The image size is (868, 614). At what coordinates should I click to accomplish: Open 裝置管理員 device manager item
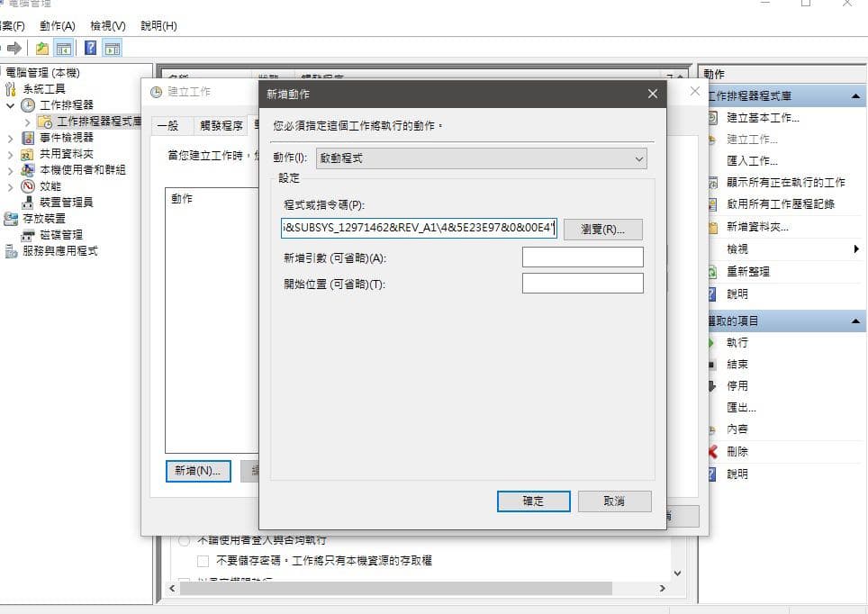click(x=66, y=203)
